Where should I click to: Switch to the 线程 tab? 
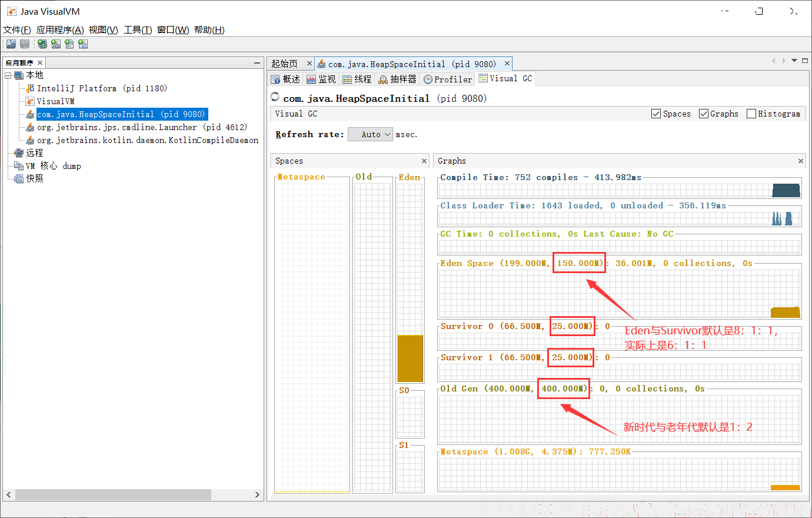357,79
